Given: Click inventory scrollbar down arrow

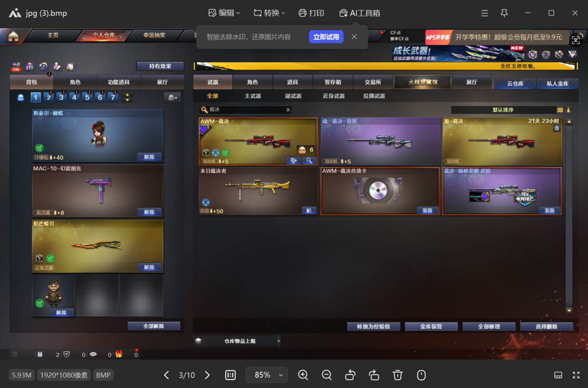Looking at the screenshot, I should coord(569,311).
